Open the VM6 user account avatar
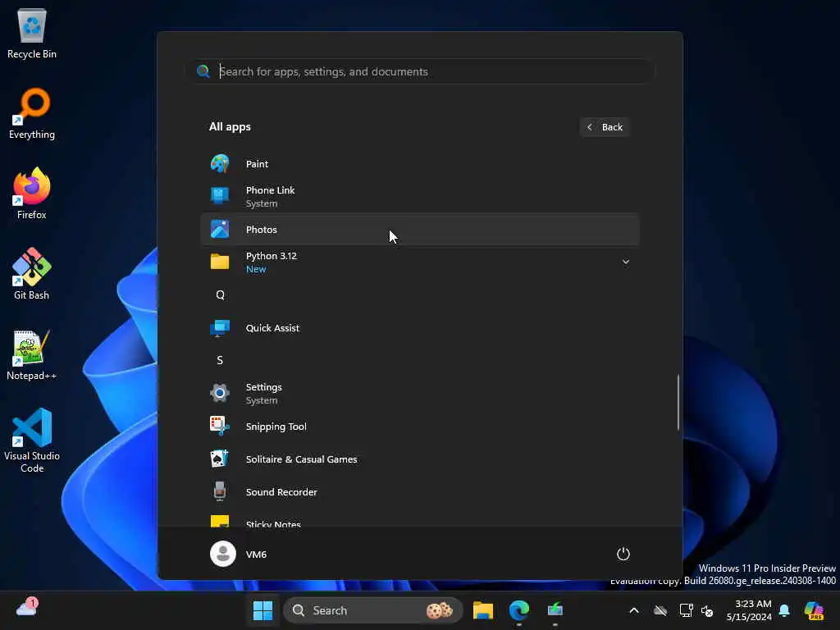The image size is (840, 630). pos(223,554)
